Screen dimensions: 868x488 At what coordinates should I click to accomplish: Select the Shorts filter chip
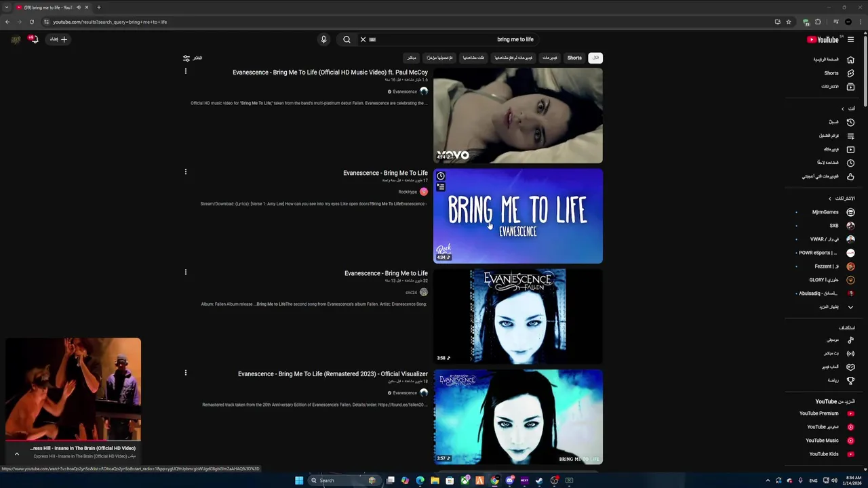(574, 58)
